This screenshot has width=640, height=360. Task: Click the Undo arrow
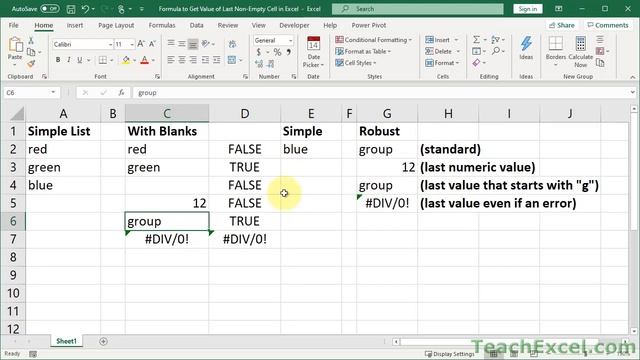pos(85,9)
